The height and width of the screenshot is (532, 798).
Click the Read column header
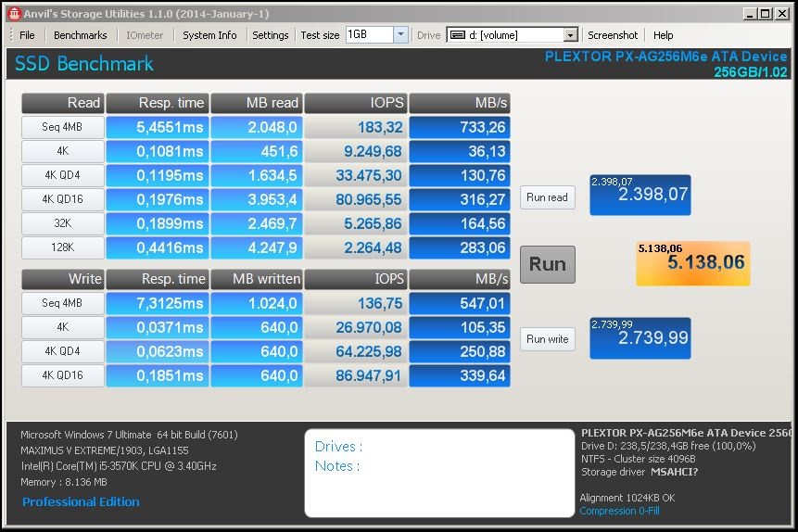click(x=63, y=103)
